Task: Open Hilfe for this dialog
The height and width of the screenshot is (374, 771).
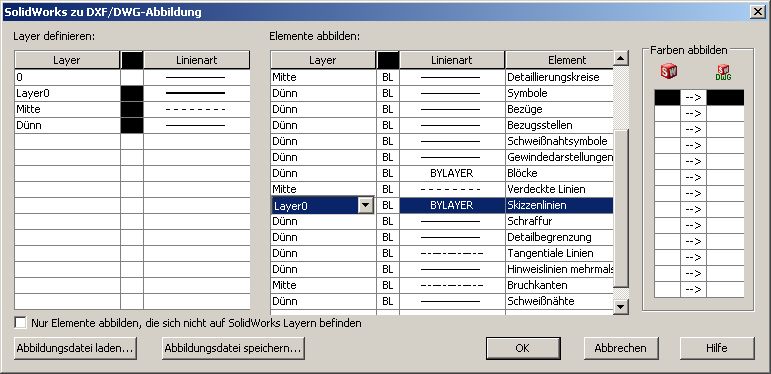Action: [x=717, y=348]
